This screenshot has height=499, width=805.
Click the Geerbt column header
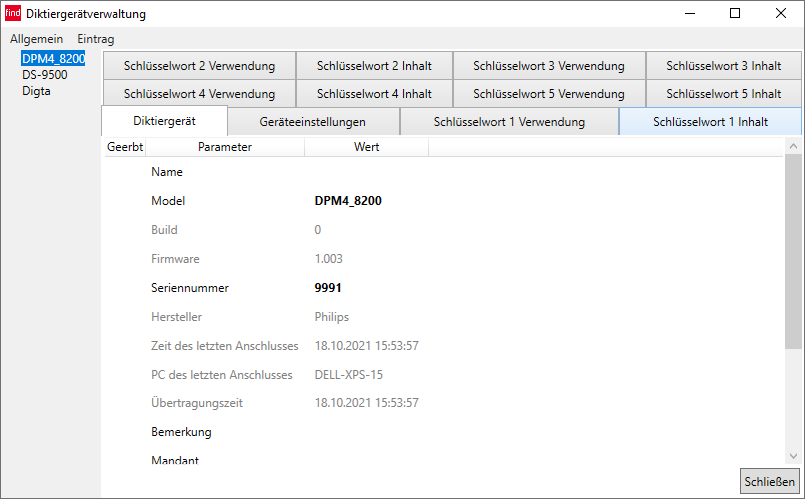(x=125, y=147)
